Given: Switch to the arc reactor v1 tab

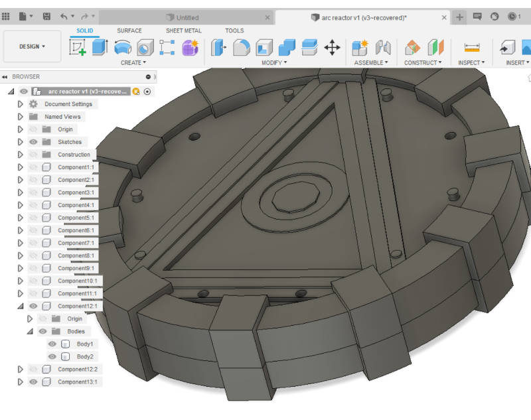Looking at the screenshot, I should coord(363,18).
